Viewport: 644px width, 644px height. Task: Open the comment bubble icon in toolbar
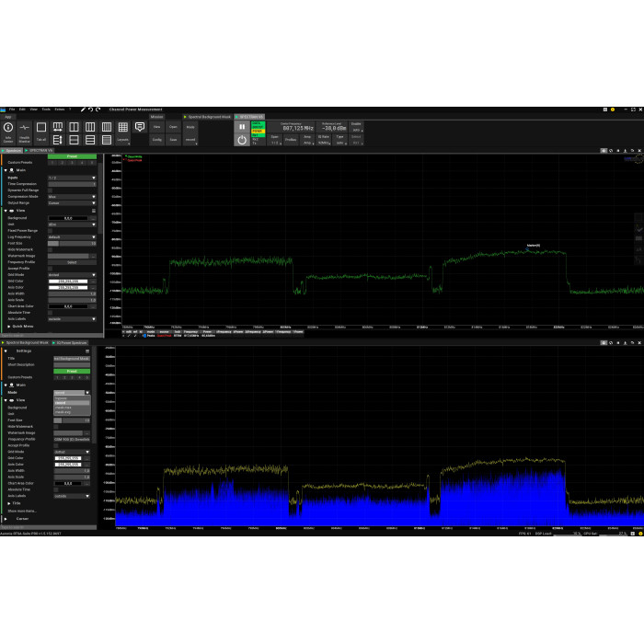140,128
